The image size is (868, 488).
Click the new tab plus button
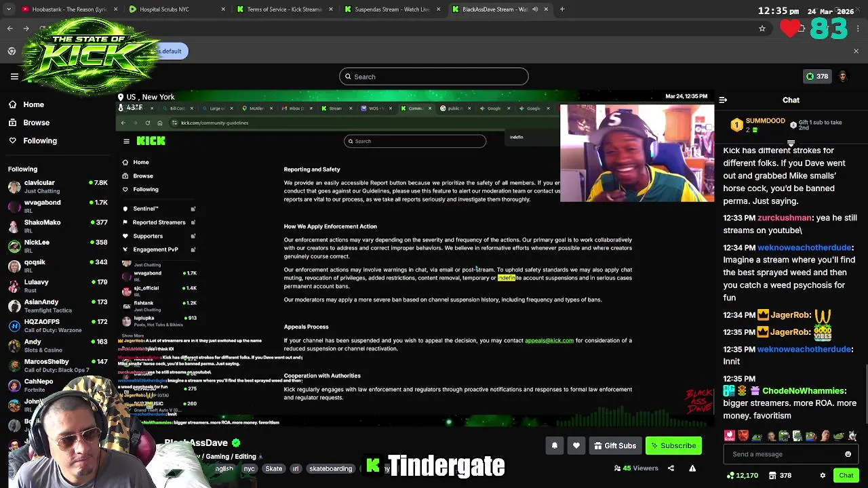pyautogui.click(x=562, y=9)
